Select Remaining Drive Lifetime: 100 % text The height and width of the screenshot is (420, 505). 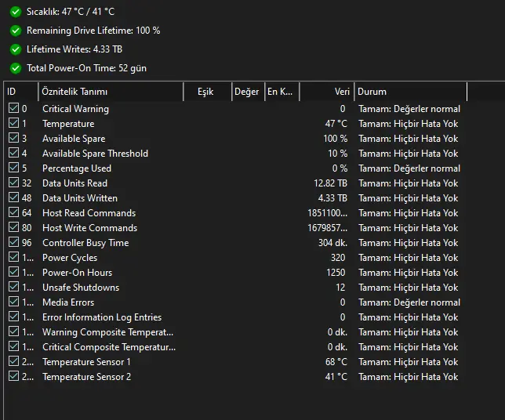[x=93, y=31]
